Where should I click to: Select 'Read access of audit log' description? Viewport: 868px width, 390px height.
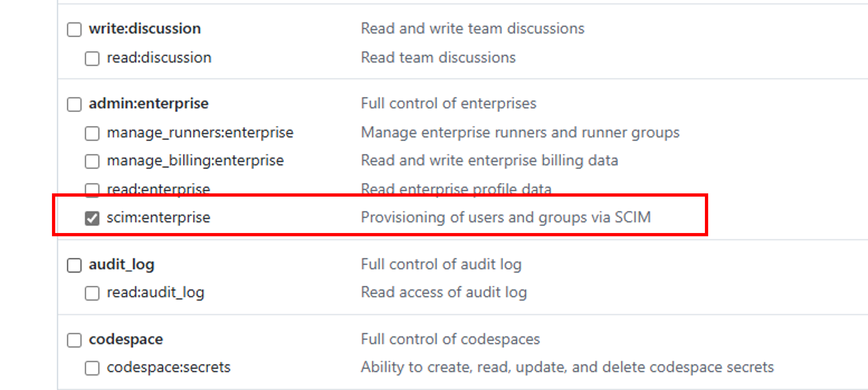point(444,292)
